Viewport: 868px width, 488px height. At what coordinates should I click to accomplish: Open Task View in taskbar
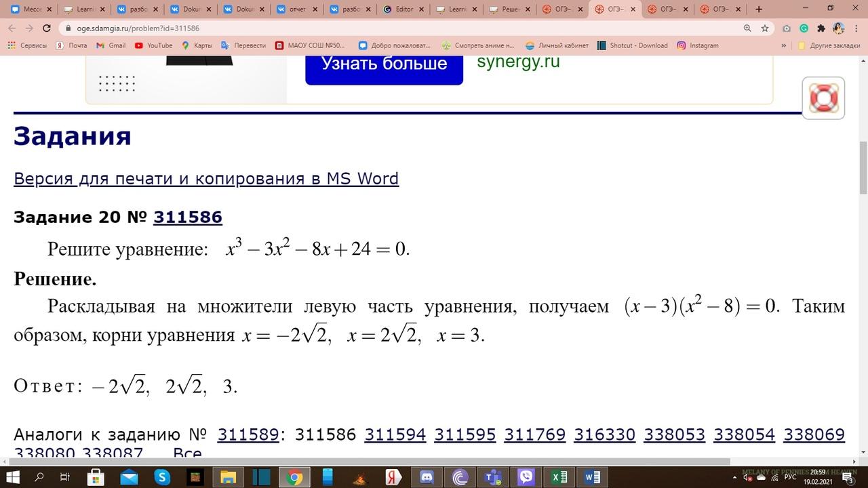coord(65,478)
